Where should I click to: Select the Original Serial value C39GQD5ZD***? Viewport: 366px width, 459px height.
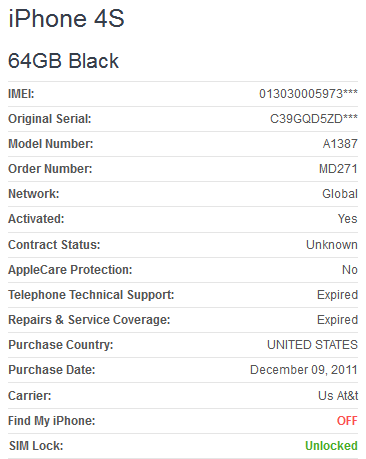click(x=314, y=119)
